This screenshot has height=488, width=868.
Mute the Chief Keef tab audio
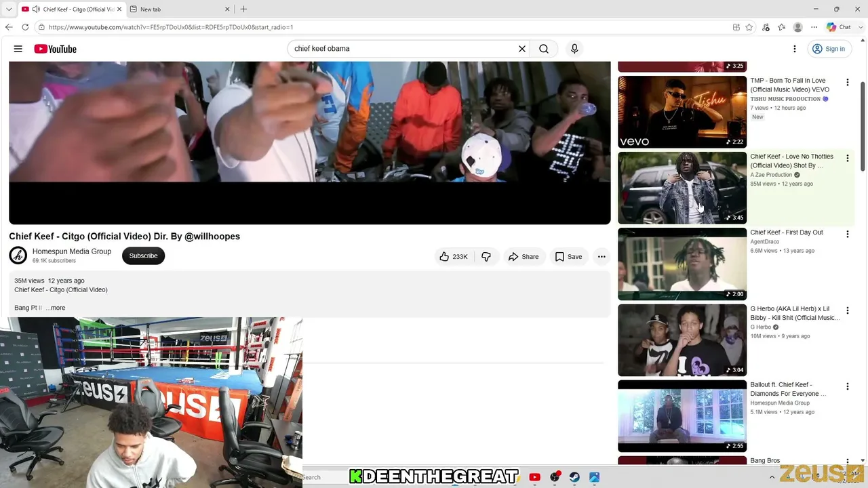point(35,9)
